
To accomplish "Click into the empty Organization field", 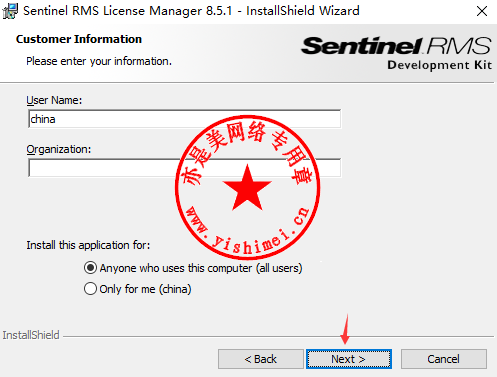I will (x=184, y=168).
